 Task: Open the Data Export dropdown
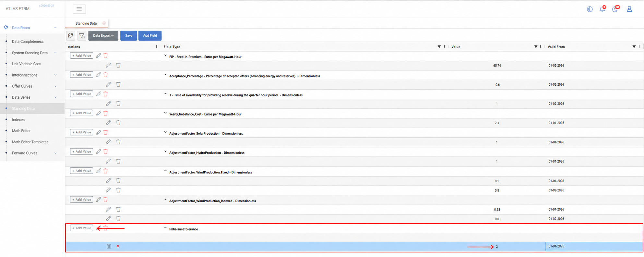pyautogui.click(x=103, y=35)
